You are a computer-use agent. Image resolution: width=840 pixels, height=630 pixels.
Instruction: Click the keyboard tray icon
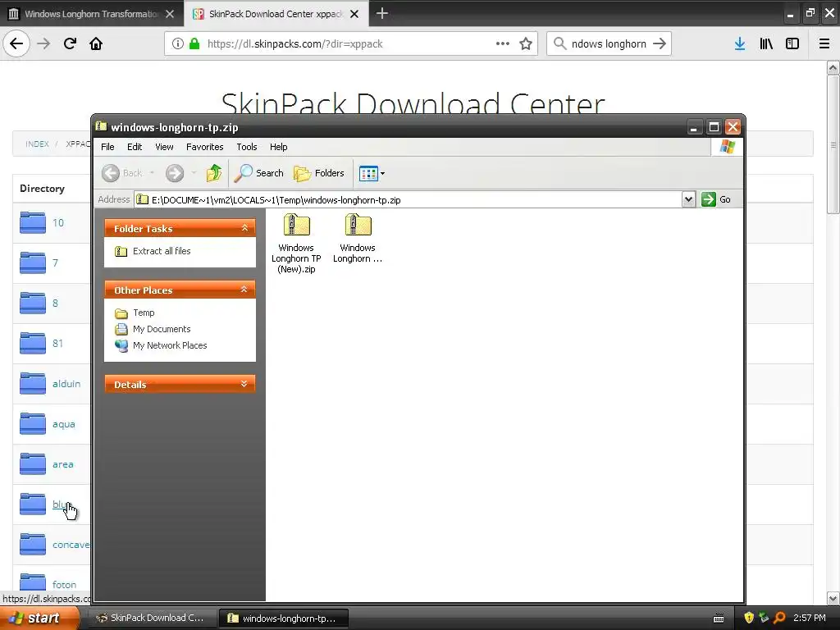(x=719, y=619)
